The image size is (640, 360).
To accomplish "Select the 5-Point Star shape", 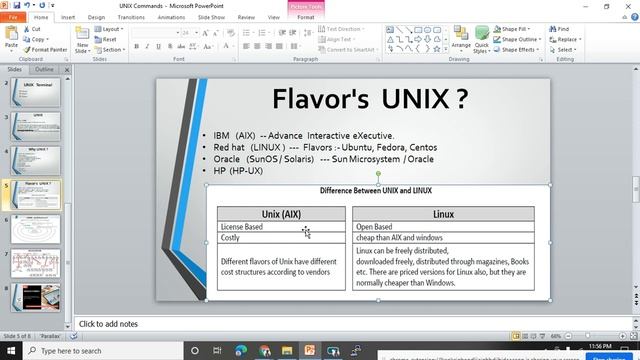I will (437, 49).
